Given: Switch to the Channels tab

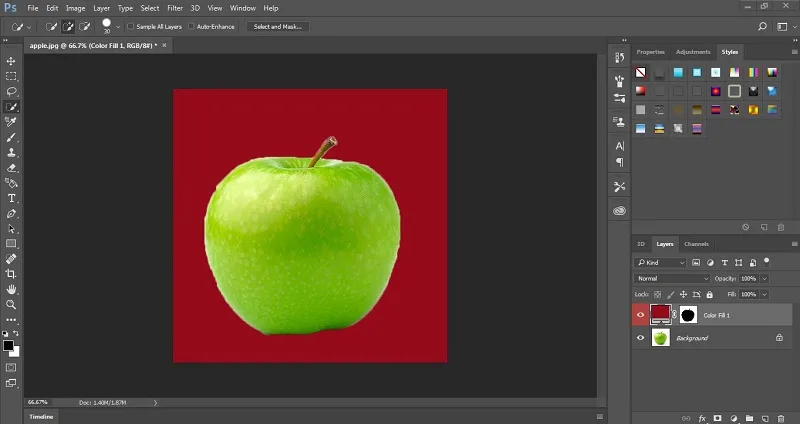Looking at the screenshot, I should [696, 244].
